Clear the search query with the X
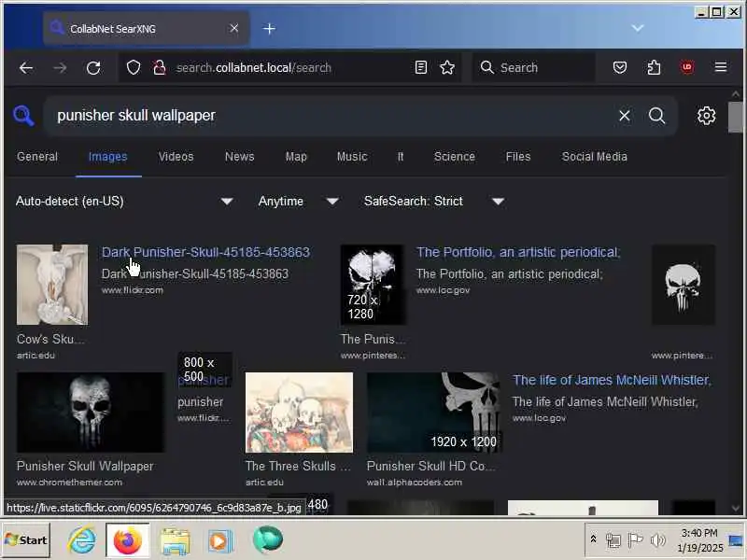 pyautogui.click(x=624, y=115)
